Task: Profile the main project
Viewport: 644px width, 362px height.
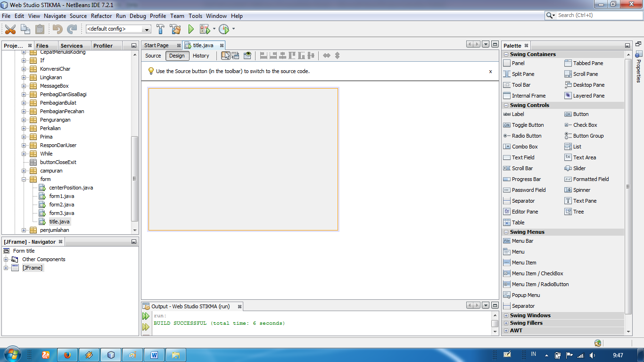Action: [222, 29]
